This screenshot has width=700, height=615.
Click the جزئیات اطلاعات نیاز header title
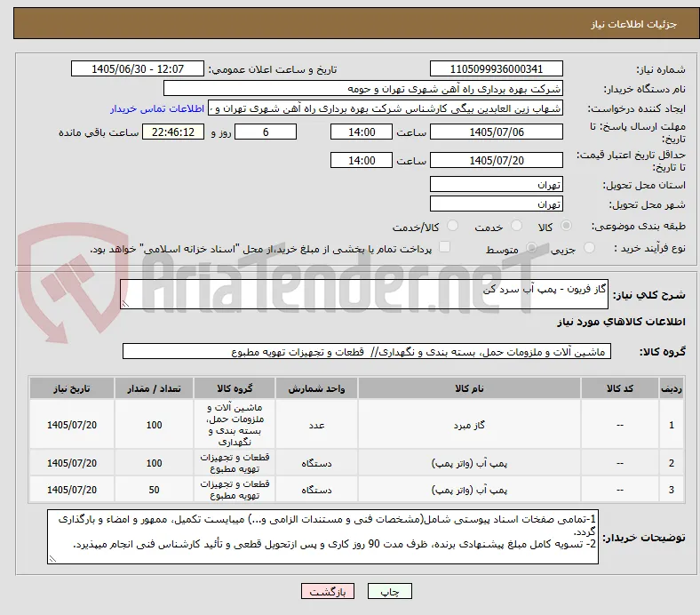click(x=634, y=24)
